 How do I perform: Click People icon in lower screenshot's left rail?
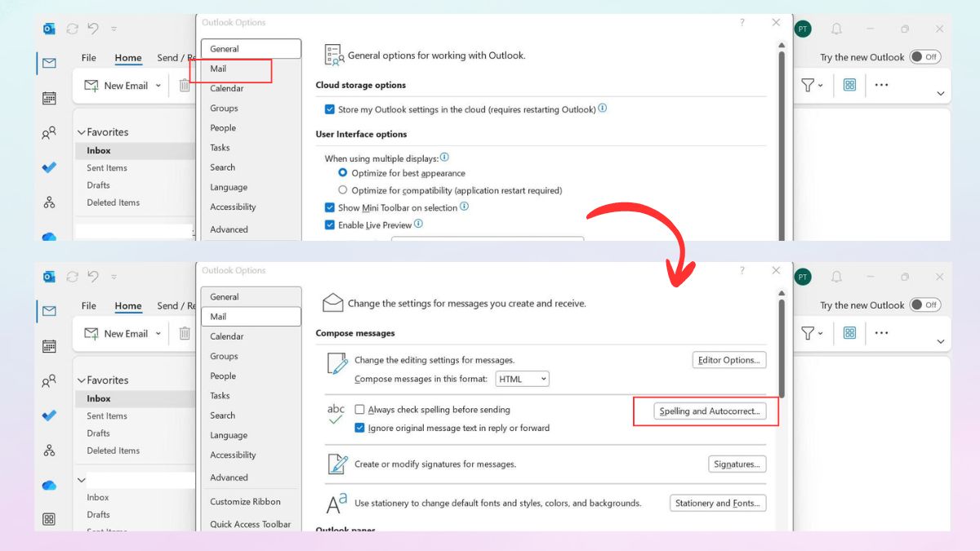(49, 380)
